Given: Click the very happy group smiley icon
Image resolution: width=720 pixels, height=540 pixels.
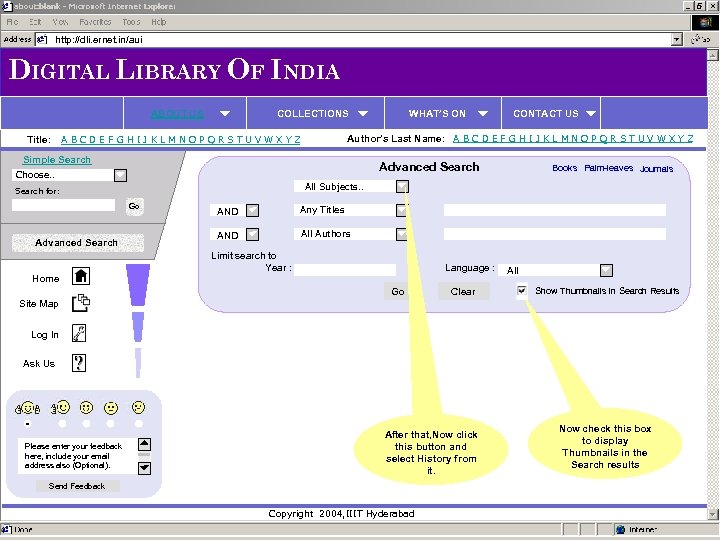Looking at the screenshot, I should click(28, 408).
